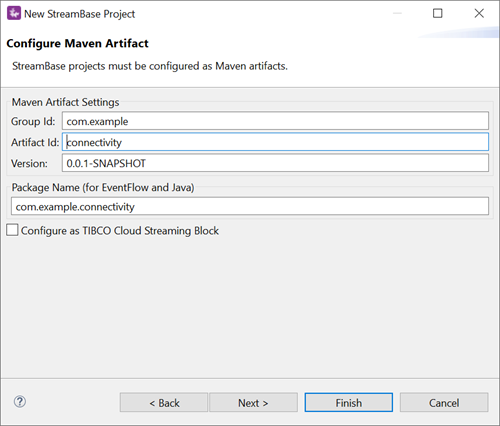Click the New StreamBase Project title text
The height and width of the screenshot is (426, 500).
coord(80,14)
